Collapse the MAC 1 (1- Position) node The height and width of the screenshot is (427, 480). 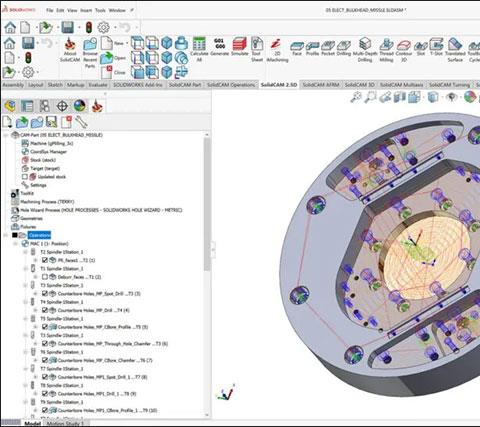pyautogui.click(x=15, y=244)
